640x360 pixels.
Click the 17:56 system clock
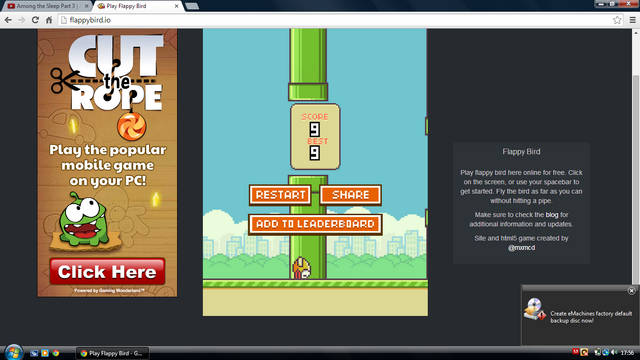(x=627, y=352)
